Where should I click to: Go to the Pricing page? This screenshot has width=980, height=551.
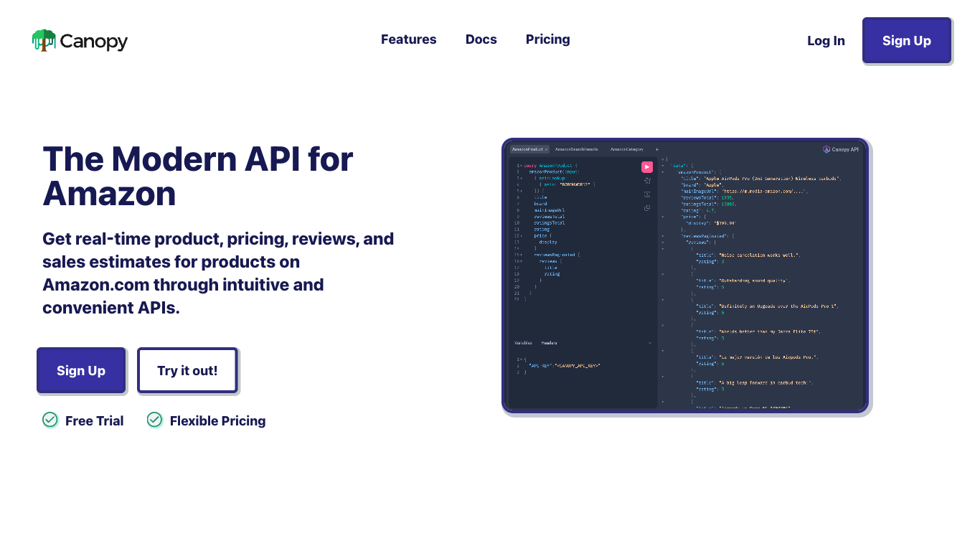coord(547,39)
